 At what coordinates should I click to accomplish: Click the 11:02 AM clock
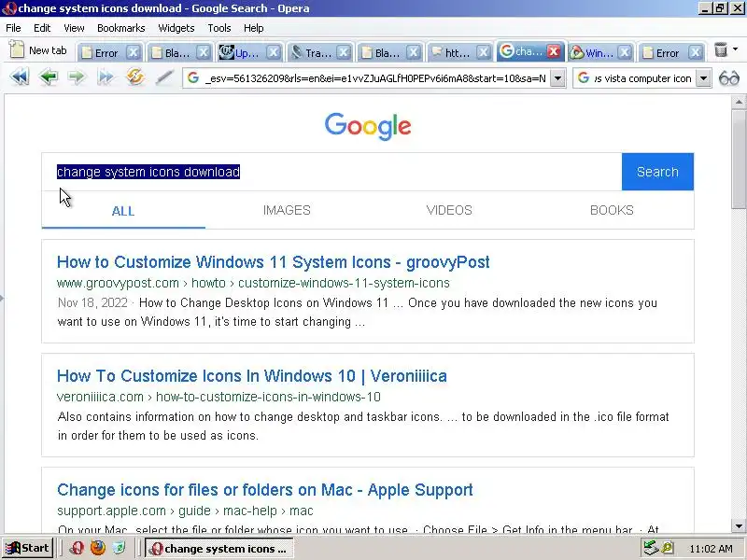[x=711, y=549]
